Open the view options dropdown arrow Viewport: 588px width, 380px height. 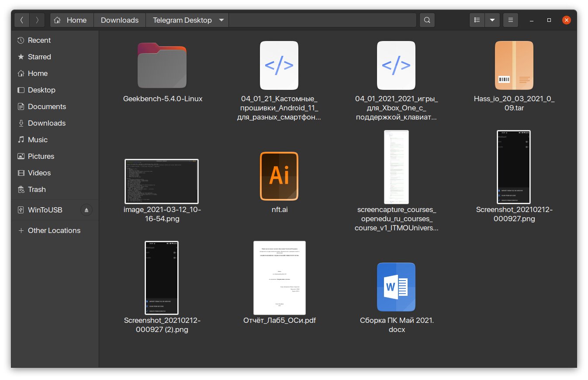[492, 20]
